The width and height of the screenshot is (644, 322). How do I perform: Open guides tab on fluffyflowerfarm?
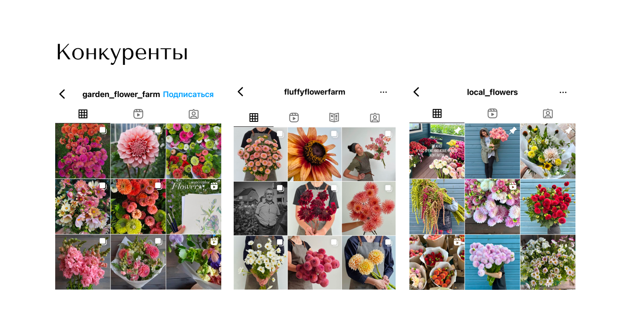tap(334, 117)
